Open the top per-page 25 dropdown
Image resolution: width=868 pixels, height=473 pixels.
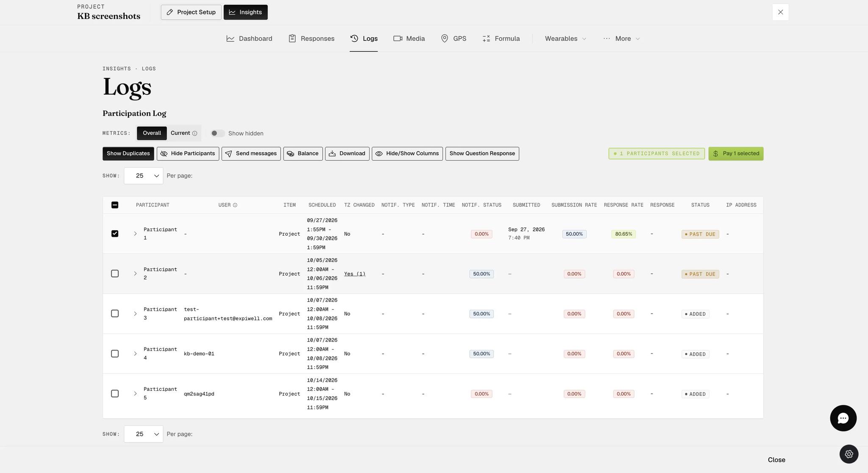[x=143, y=176]
